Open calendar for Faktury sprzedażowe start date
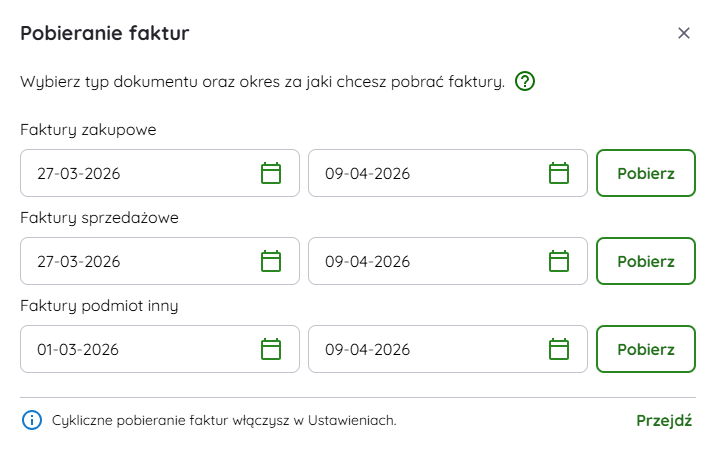 pos(270,261)
